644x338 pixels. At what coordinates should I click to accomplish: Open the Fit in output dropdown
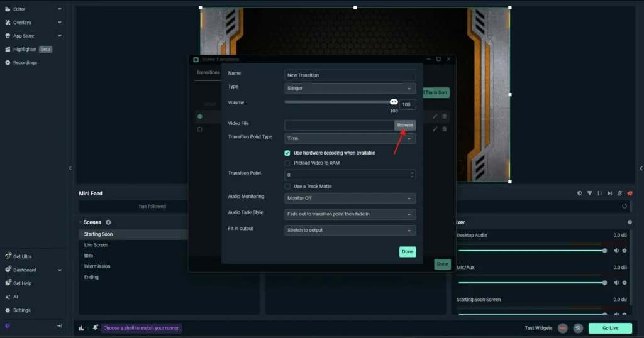[350, 231]
